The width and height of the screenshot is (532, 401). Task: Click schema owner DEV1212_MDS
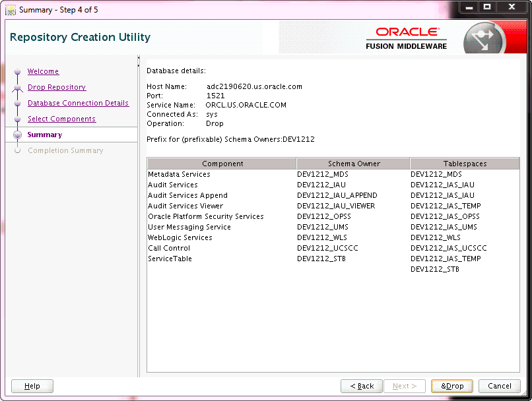point(323,174)
